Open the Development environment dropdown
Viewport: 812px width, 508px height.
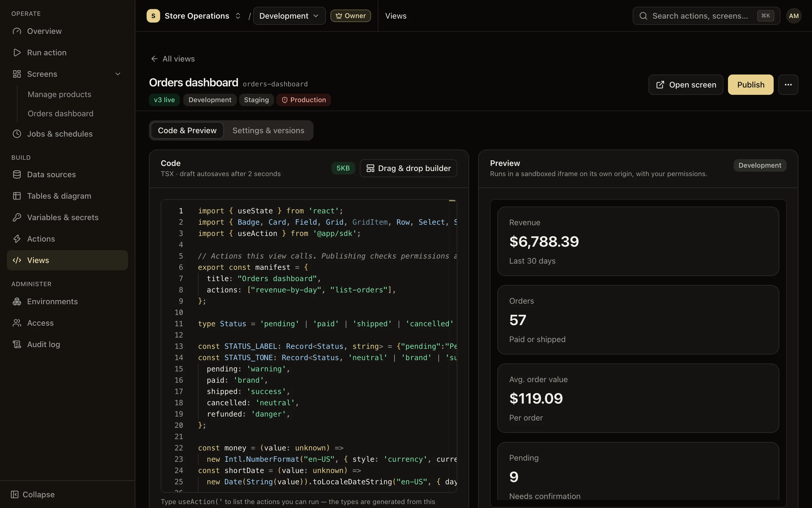289,16
